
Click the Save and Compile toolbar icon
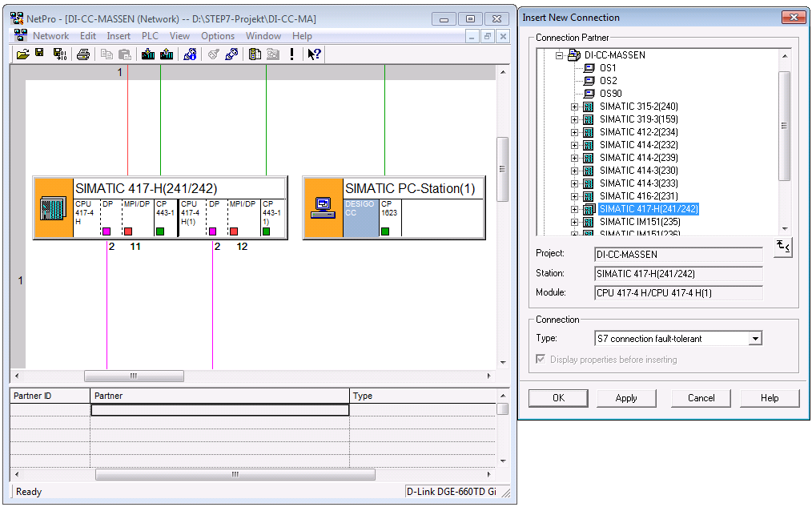pyautogui.click(x=60, y=54)
